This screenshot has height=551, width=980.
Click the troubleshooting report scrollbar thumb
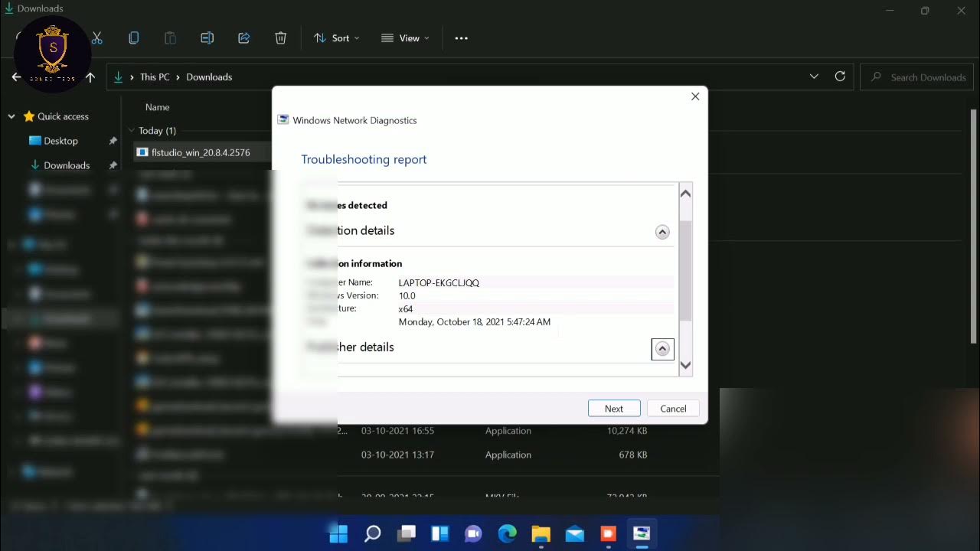click(686, 271)
